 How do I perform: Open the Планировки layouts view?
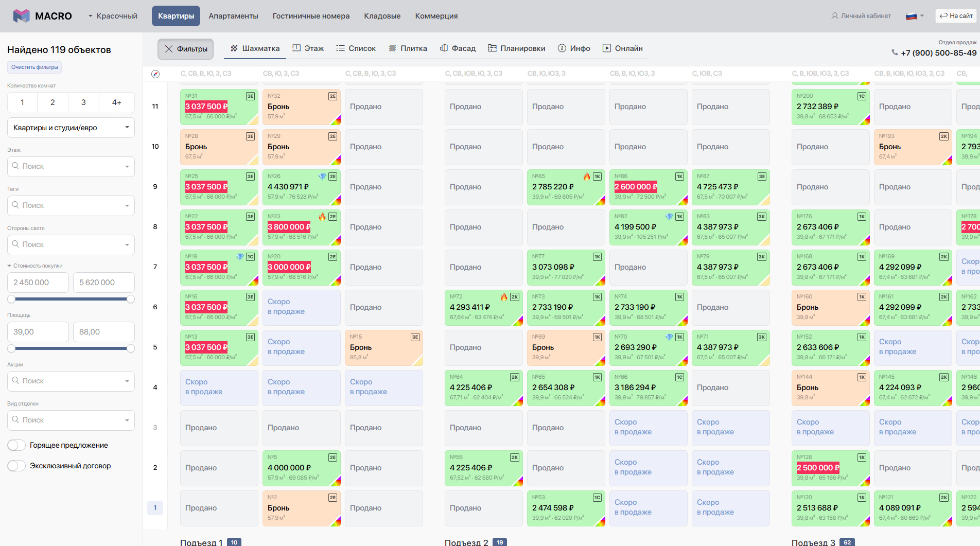pos(517,48)
